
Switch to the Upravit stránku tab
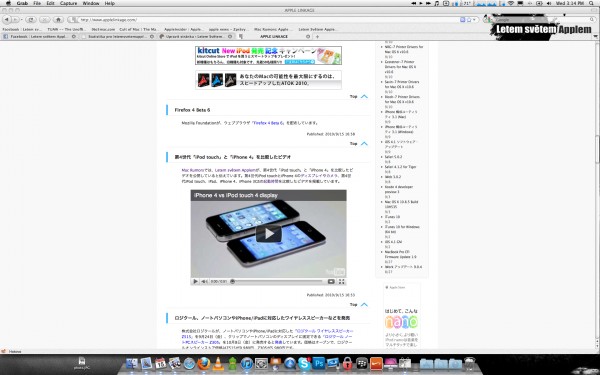195,36
